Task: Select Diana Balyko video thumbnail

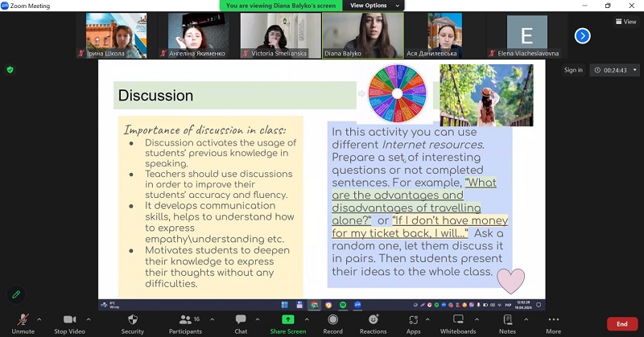Action: [363, 35]
